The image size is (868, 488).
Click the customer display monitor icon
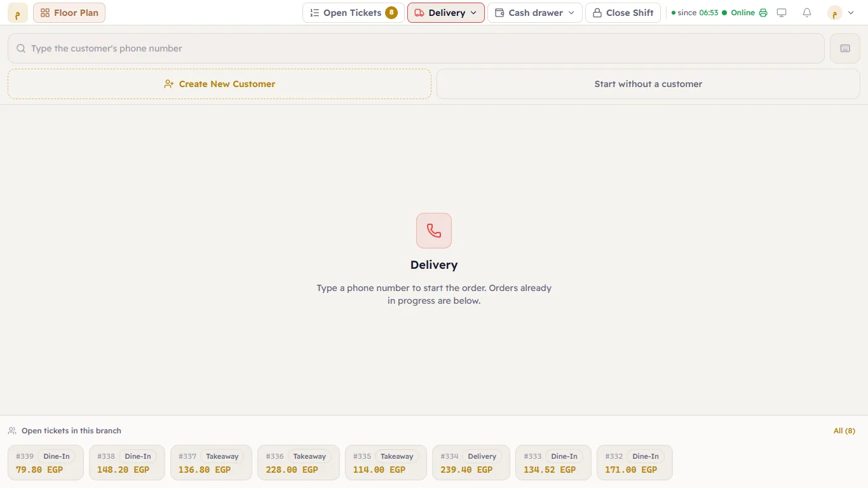pyautogui.click(x=782, y=13)
